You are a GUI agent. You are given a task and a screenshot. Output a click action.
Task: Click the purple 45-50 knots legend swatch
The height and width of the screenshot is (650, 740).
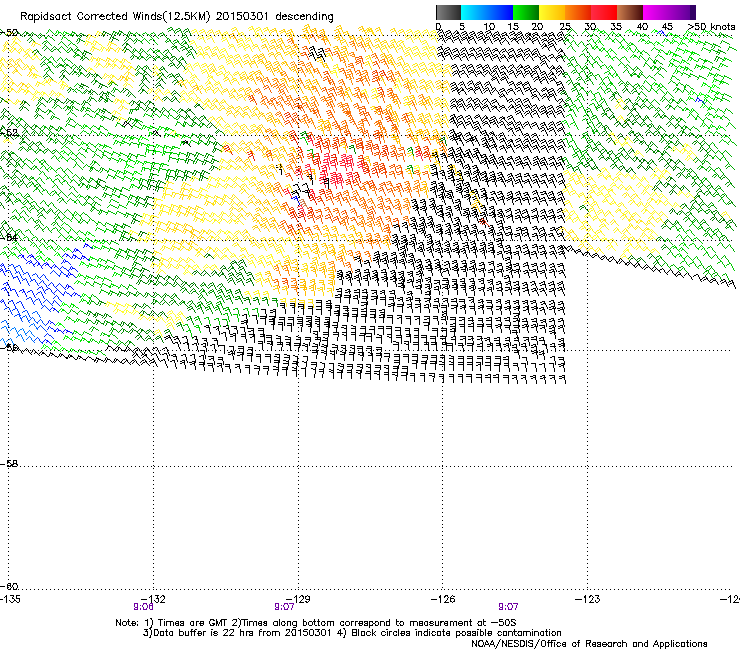pyautogui.click(x=682, y=12)
